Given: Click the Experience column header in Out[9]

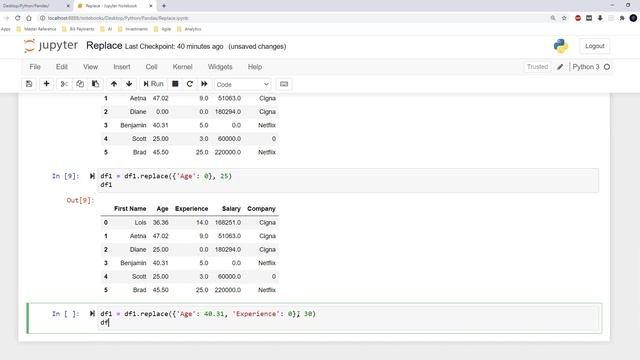Looking at the screenshot, I should coord(191,209).
